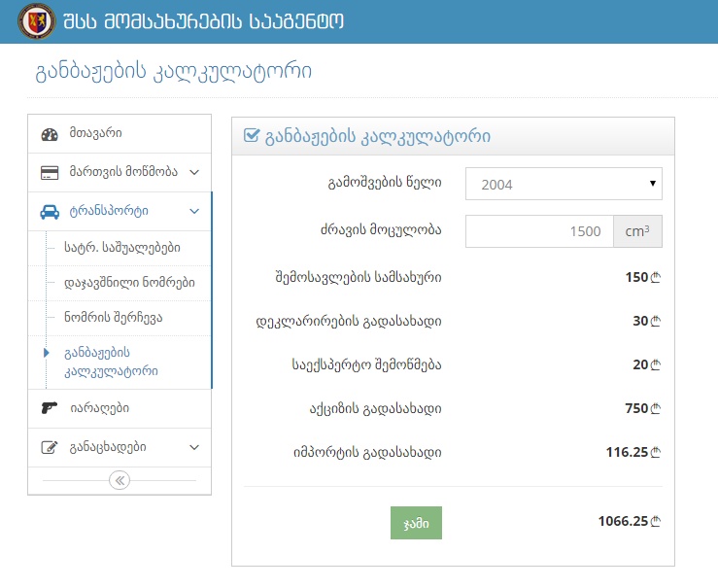Screen dimensions: 718x588
Task: Click the dashboard icon beside მთავარი
Action: coord(50,134)
